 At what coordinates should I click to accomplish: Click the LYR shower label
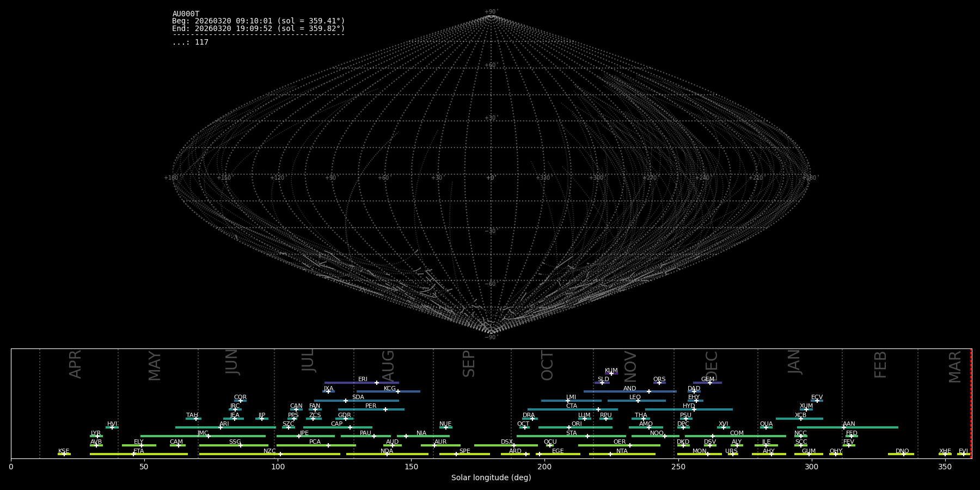[x=96, y=433]
